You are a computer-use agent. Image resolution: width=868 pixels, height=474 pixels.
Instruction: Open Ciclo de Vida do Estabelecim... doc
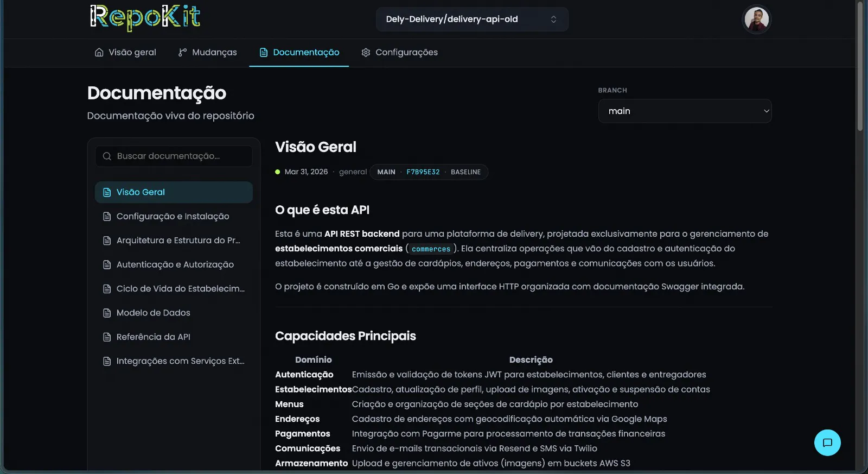tap(174, 288)
